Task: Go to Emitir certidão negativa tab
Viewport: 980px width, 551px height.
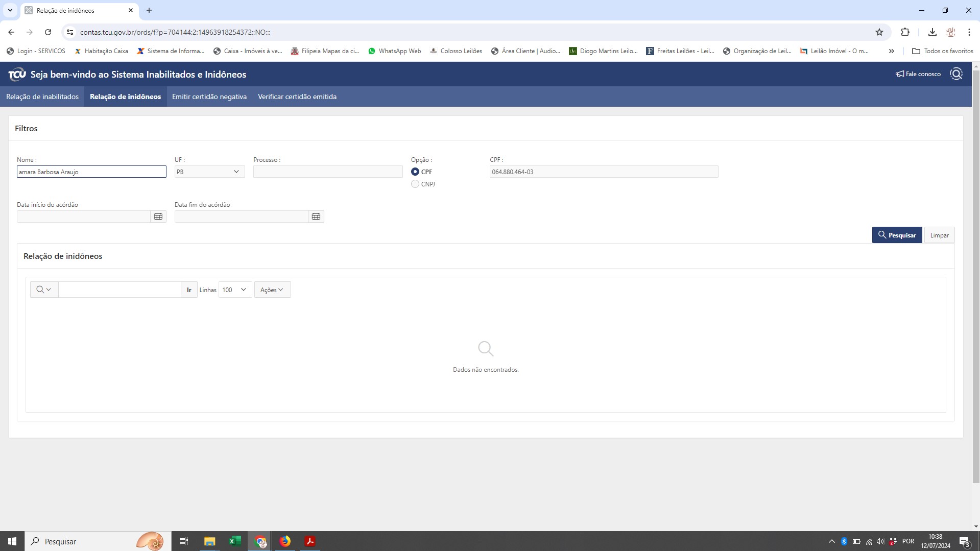Action: 209,97
